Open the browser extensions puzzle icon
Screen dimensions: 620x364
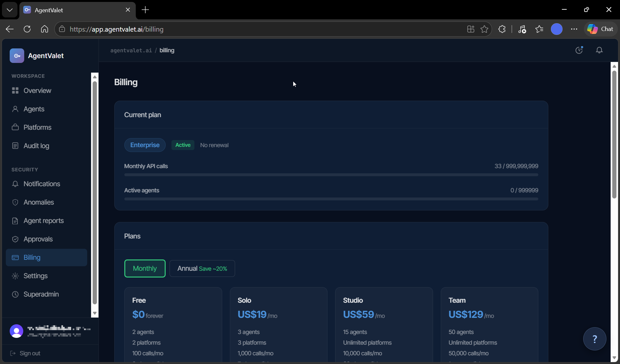(502, 29)
